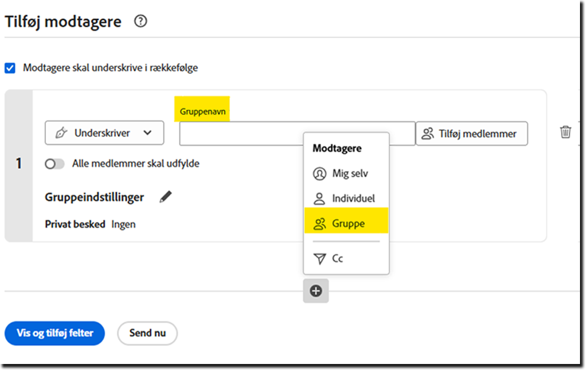Uncheck Modtagere skal underskrive i rækkefølge
588x380 pixels.
(x=10, y=68)
